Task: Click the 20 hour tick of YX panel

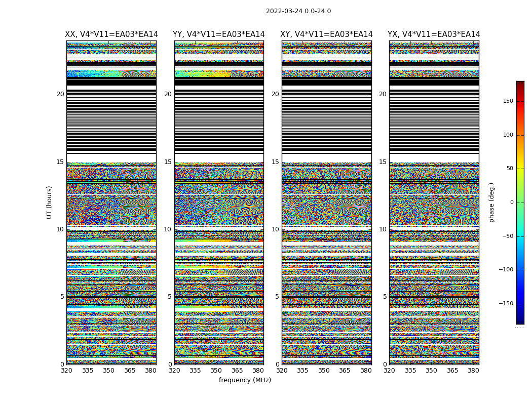Action: pos(383,94)
